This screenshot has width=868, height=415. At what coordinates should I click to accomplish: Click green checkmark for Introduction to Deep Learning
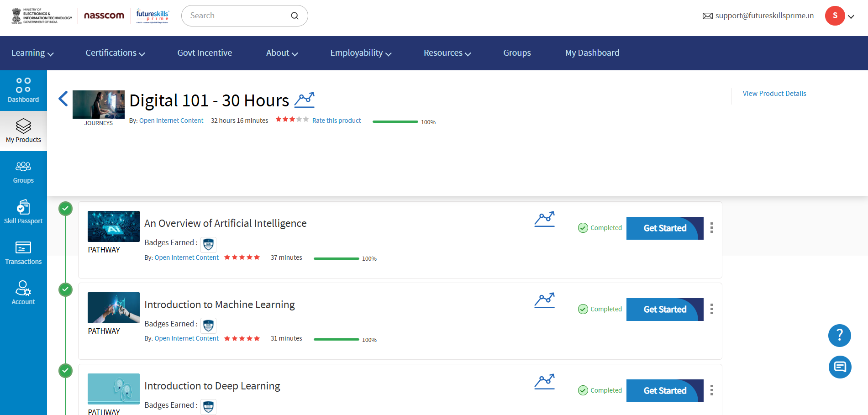coord(66,371)
